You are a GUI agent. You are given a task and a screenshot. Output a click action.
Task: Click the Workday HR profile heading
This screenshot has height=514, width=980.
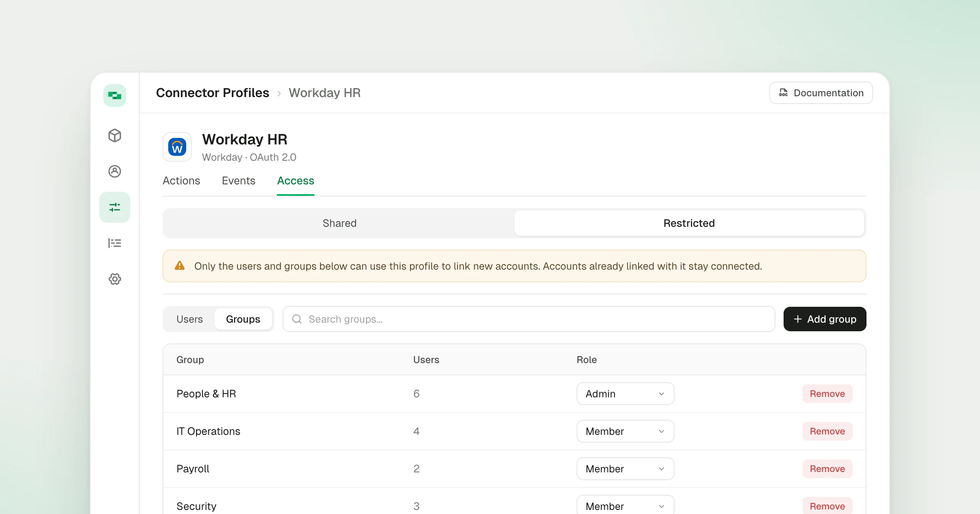tap(245, 140)
